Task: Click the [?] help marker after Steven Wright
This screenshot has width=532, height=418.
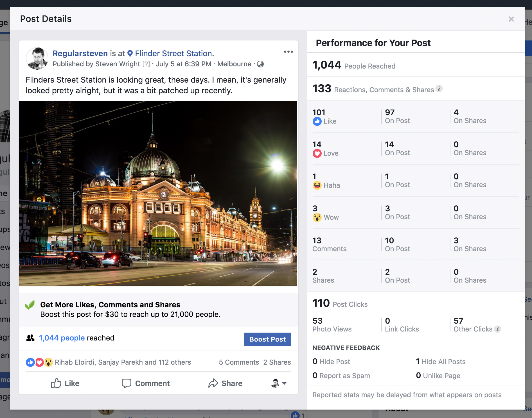Action: tap(146, 64)
